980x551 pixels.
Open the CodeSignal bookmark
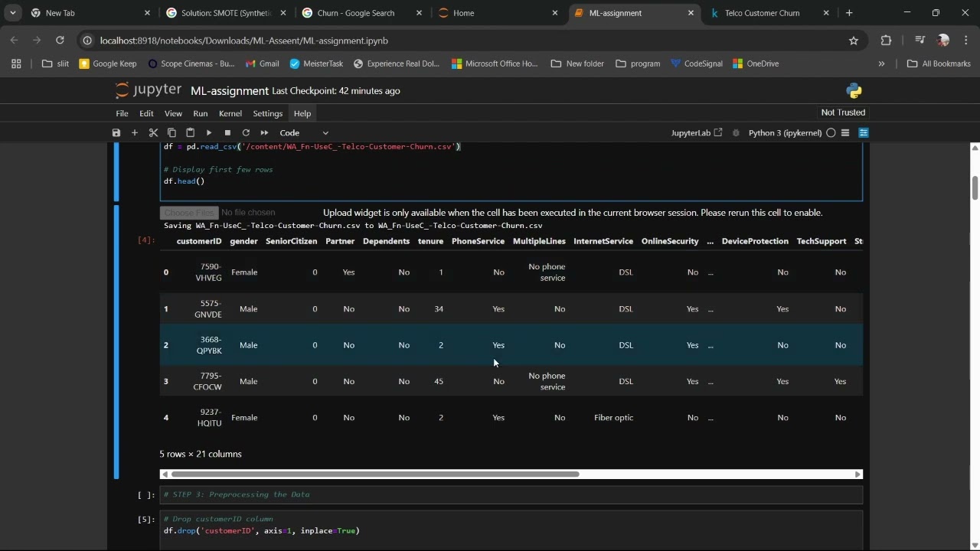click(697, 64)
